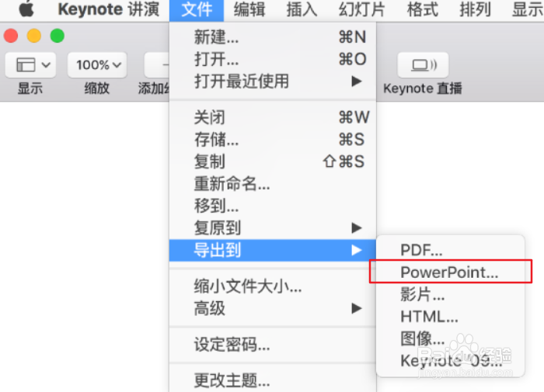Open the 编辑 menu
The width and height of the screenshot is (544, 392).
pyautogui.click(x=249, y=10)
